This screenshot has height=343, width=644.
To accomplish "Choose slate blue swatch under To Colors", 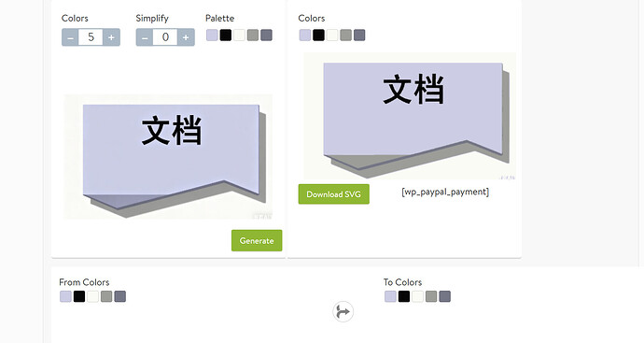I will (444, 296).
